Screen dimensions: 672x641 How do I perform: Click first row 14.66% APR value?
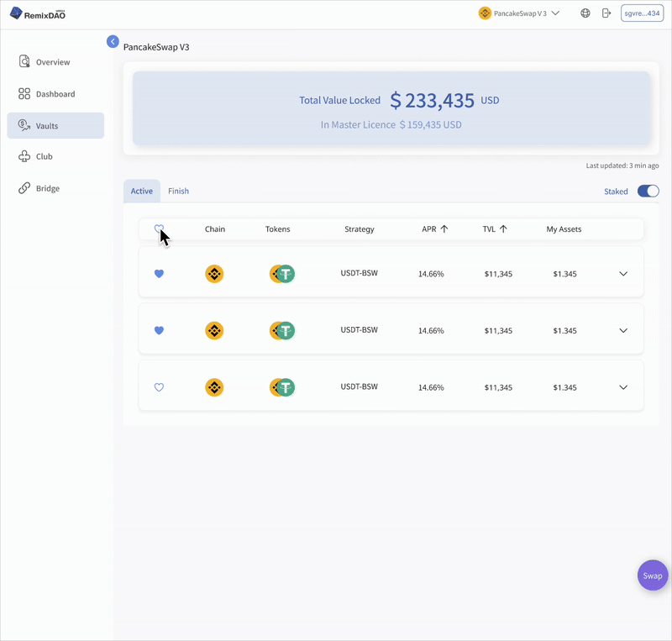tap(431, 274)
